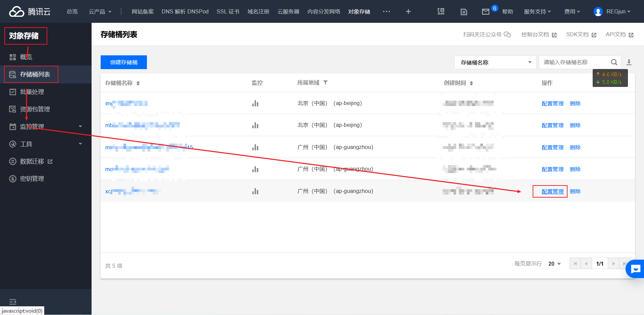644x315 pixels.
Task: Open the work order document icon
Action: (464, 12)
